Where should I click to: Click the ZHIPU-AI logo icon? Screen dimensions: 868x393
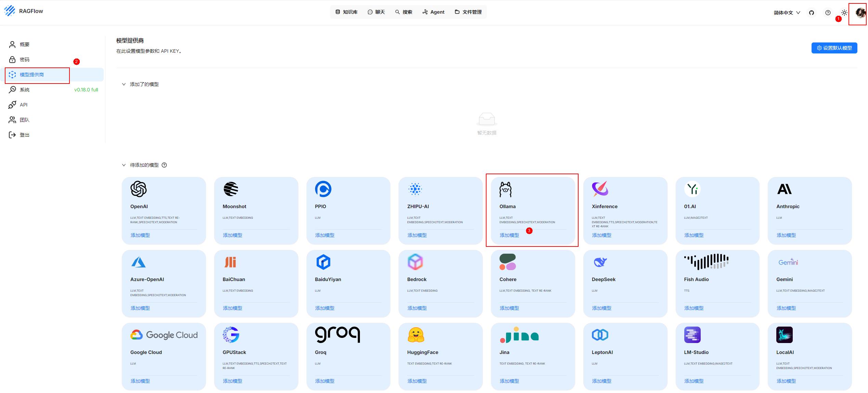(415, 189)
